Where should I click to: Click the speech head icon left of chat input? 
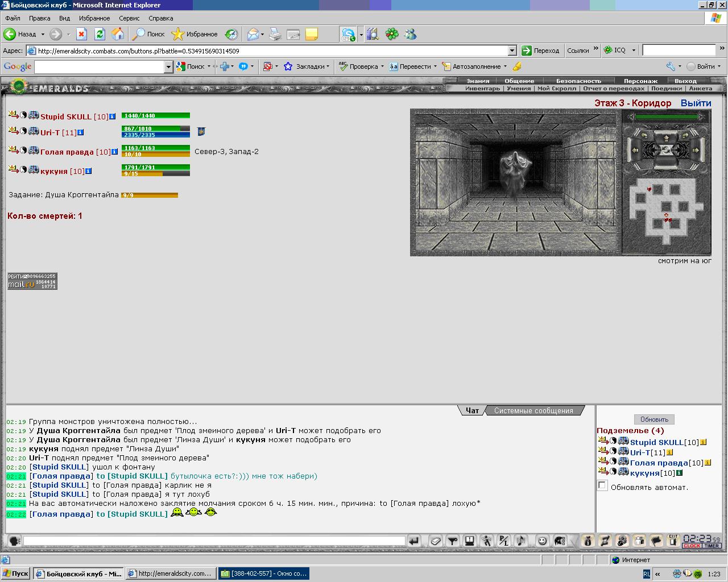14,541
